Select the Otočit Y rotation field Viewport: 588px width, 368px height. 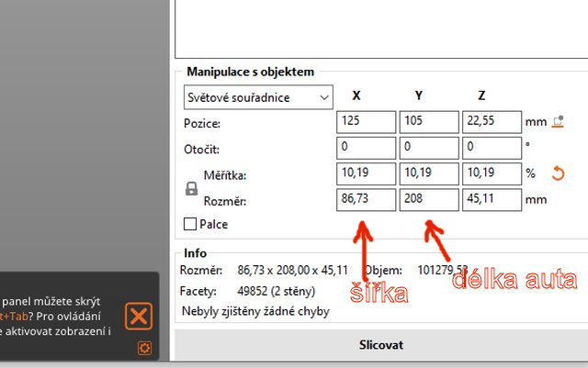tap(428, 148)
